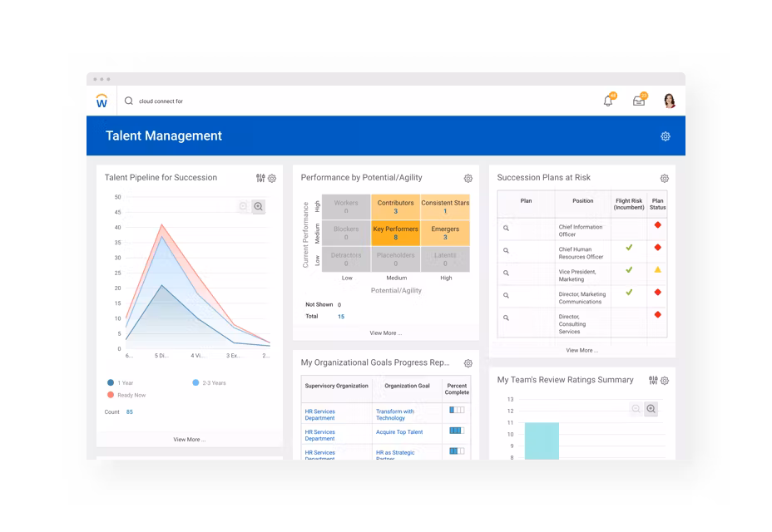Expand View More in Talent Pipeline card
772x532 pixels.
pos(189,439)
